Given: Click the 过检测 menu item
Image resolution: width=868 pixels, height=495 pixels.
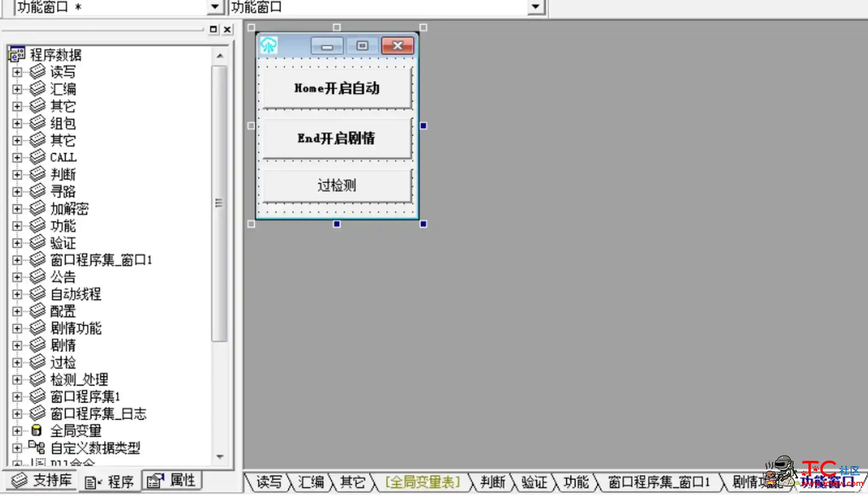Looking at the screenshot, I should [x=337, y=185].
